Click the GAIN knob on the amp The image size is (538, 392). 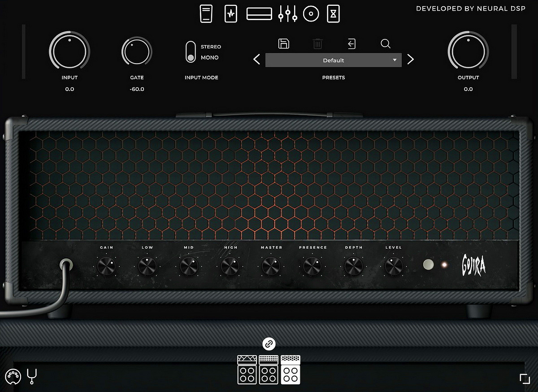(106, 267)
